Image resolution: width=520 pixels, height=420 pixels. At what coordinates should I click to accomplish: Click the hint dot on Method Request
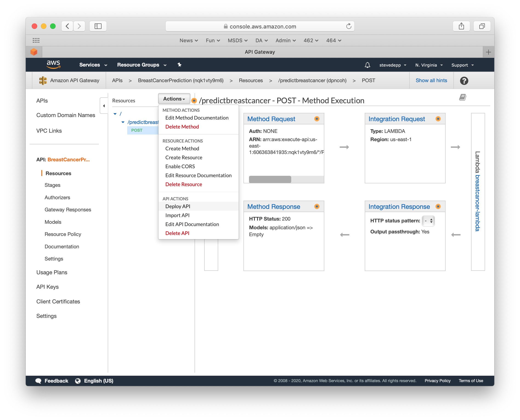(317, 119)
